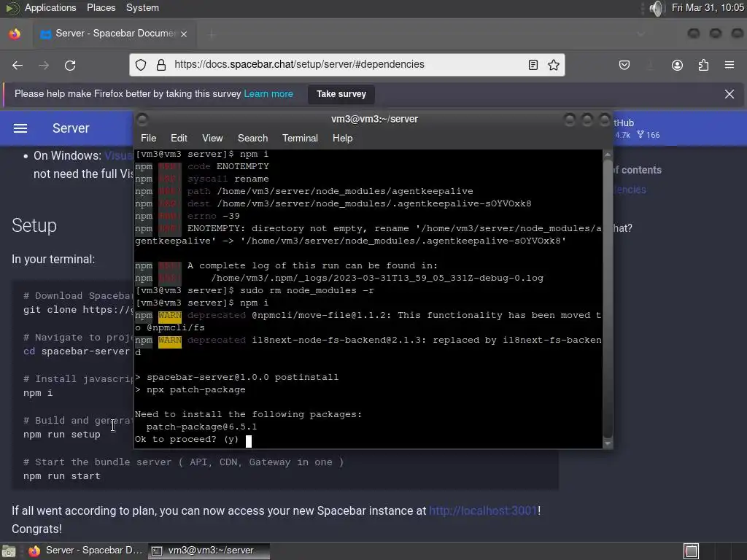747x560 pixels.
Task: Open the shield tracking protection icon
Action: [x=141, y=65]
